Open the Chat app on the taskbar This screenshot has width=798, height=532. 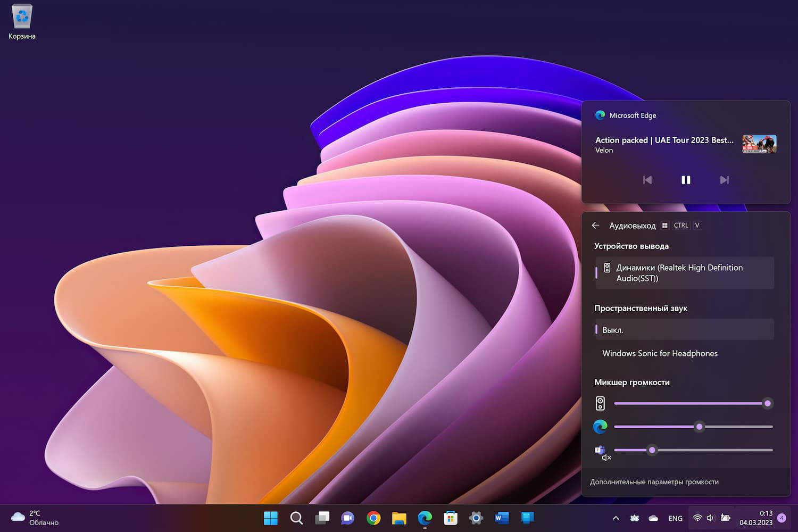pos(347,518)
